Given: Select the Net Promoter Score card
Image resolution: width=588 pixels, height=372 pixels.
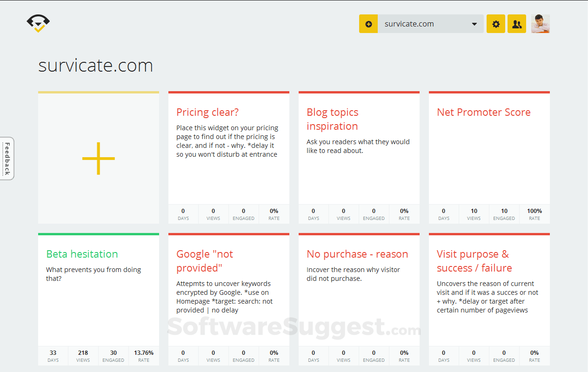Looking at the screenshot, I should [x=484, y=112].
